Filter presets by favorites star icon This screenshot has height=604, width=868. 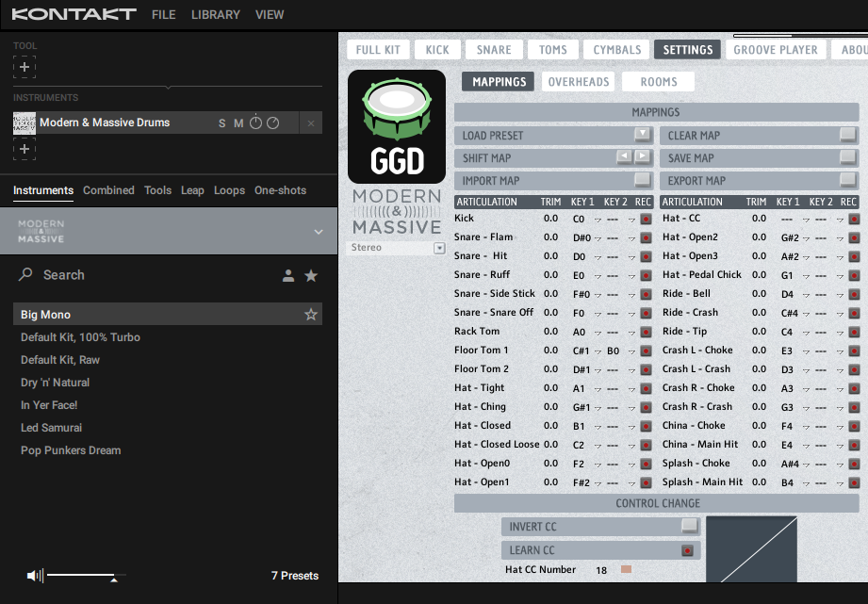point(311,276)
